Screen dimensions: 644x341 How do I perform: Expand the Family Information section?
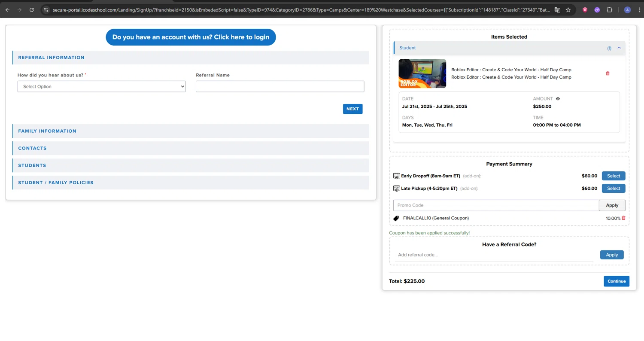(x=191, y=131)
